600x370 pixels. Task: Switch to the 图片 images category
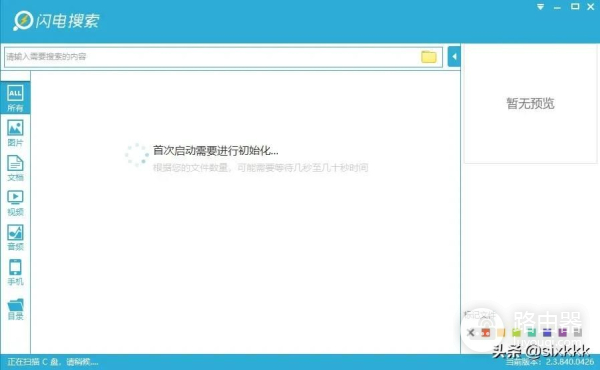click(x=15, y=133)
